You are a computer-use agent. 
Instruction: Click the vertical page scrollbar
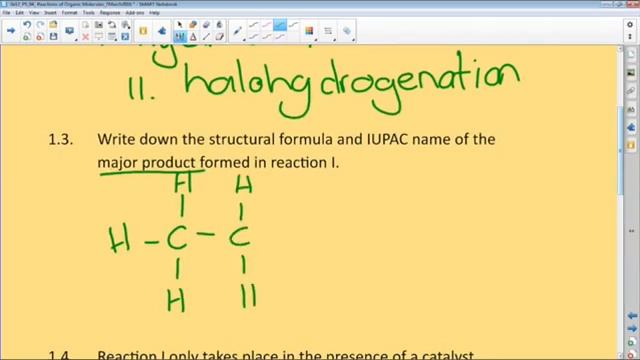(620, 151)
